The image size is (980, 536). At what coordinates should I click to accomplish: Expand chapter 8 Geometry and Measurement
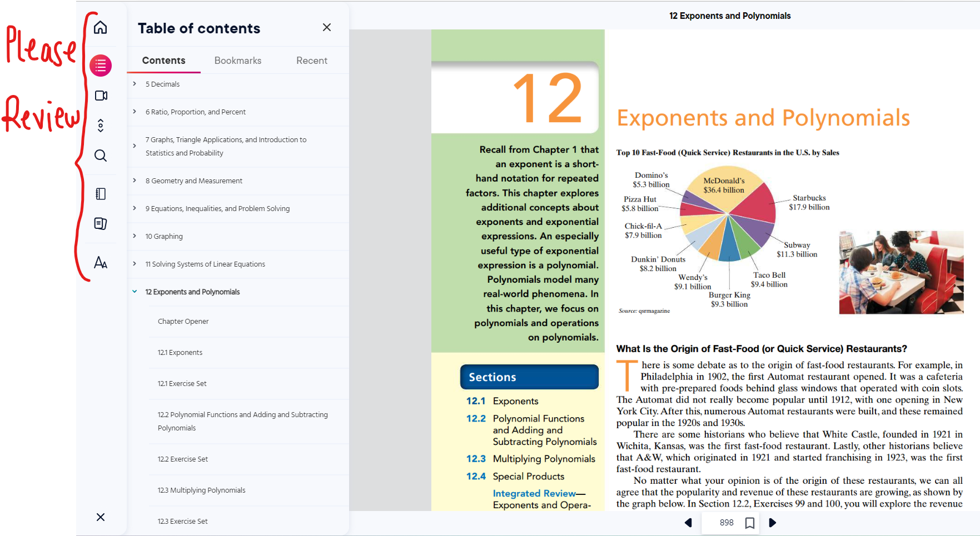pos(135,181)
